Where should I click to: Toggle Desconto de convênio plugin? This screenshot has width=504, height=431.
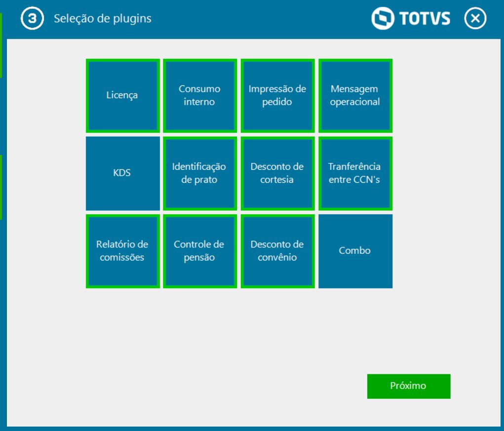click(278, 251)
